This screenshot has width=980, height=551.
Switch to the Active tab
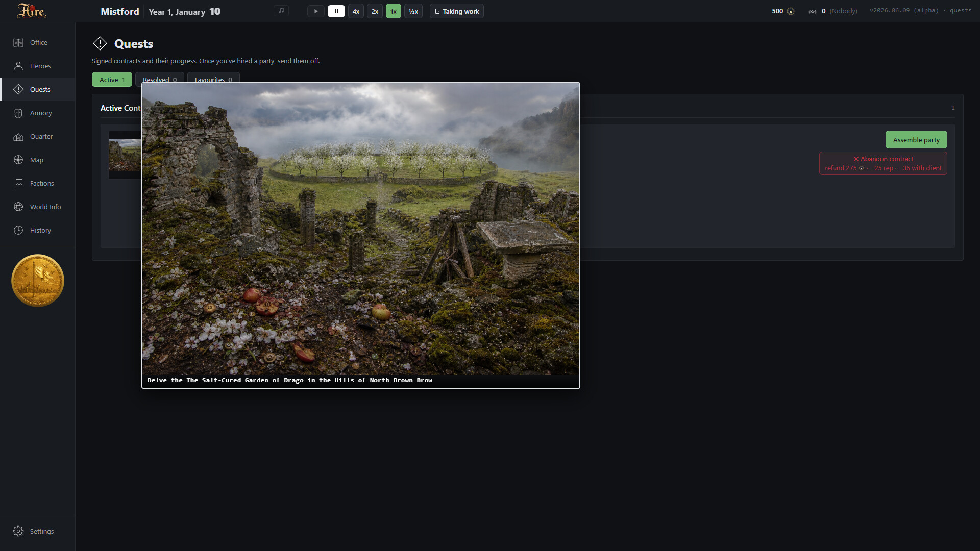coord(112,80)
